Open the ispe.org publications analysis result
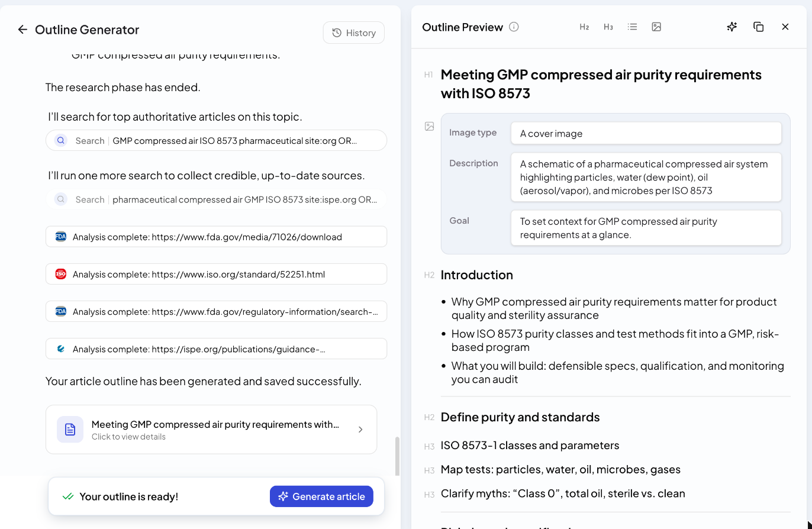Viewport: 812px width, 529px height. [x=216, y=349]
